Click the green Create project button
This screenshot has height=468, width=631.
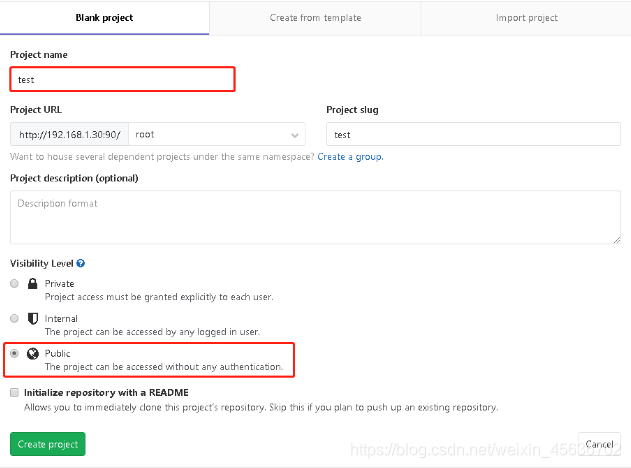[48, 444]
